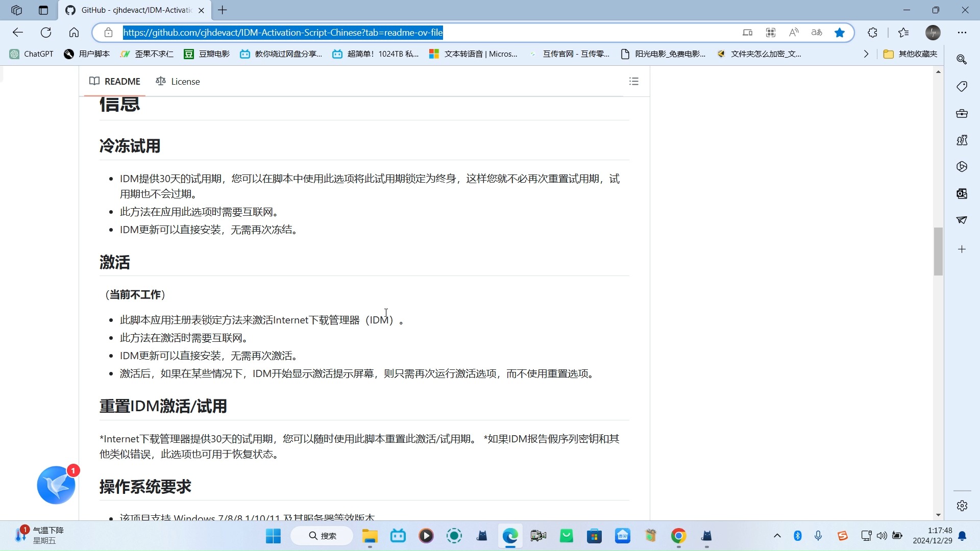Image resolution: width=980 pixels, height=551 pixels.
Task: Open Edge sidebar search icon
Action: (x=962, y=60)
